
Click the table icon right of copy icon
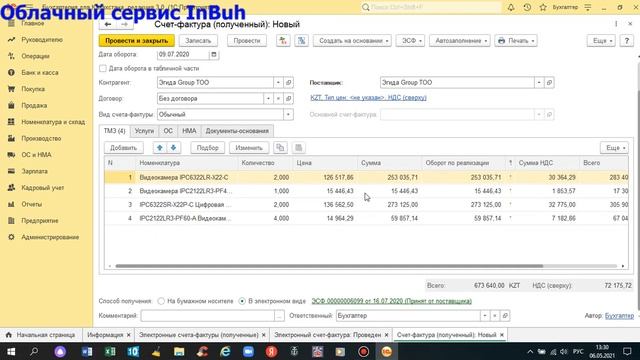point(298,148)
